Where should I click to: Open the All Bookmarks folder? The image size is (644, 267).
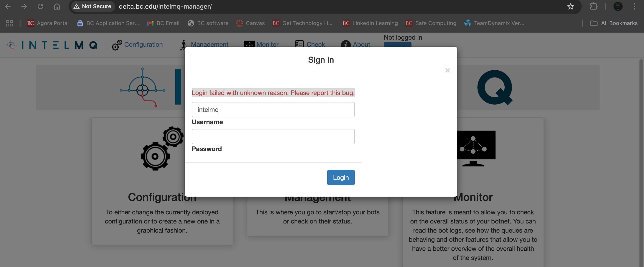pyautogui.click(x=614, y=23)
